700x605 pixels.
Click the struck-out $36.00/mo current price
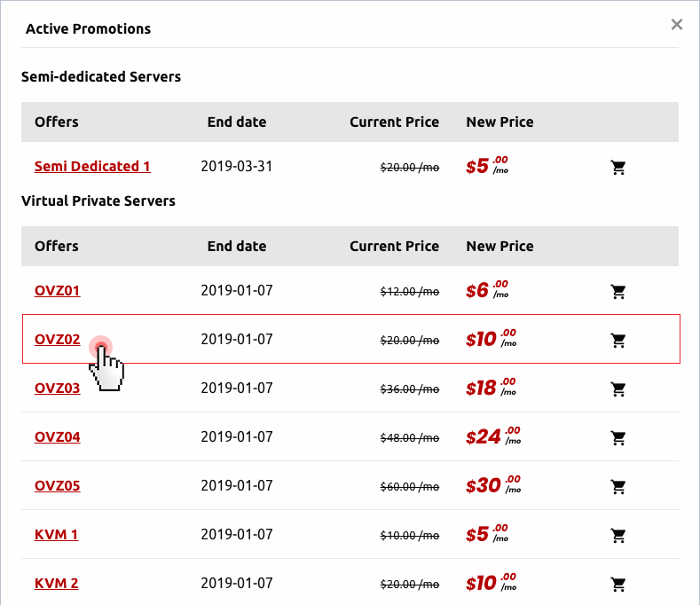(x=409, y=389)
